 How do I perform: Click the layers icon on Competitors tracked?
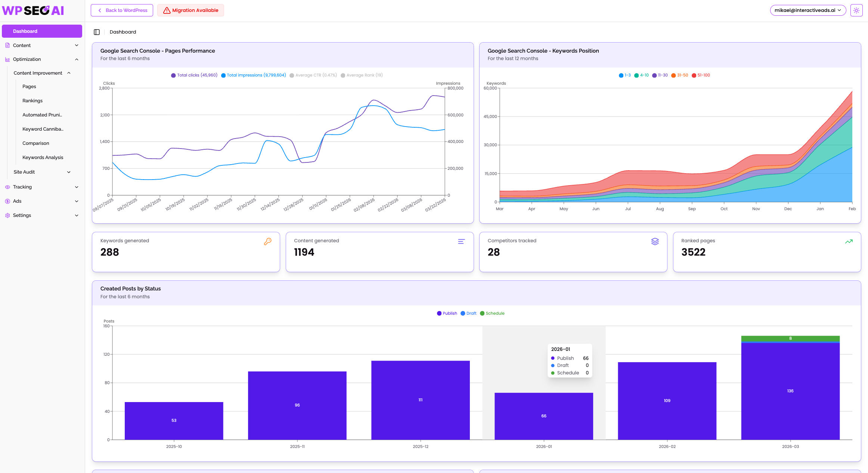tap(655, 242)
